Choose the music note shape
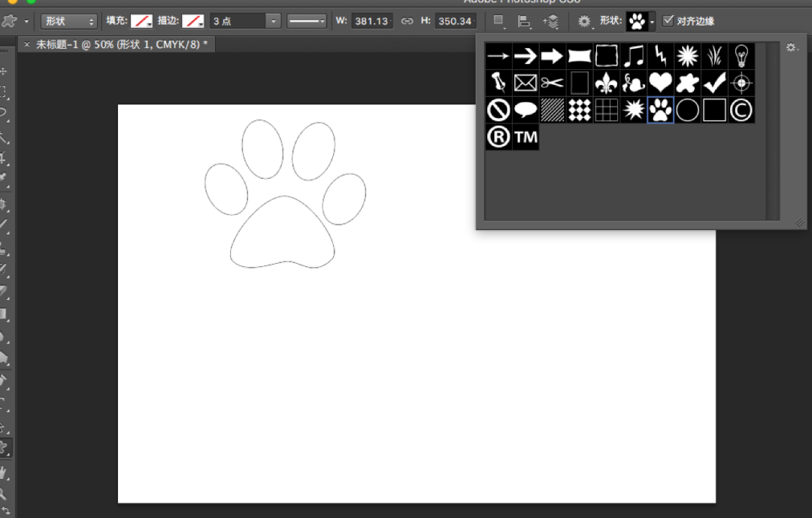Viewport: 812px width, 518px height. click(633, 56)
